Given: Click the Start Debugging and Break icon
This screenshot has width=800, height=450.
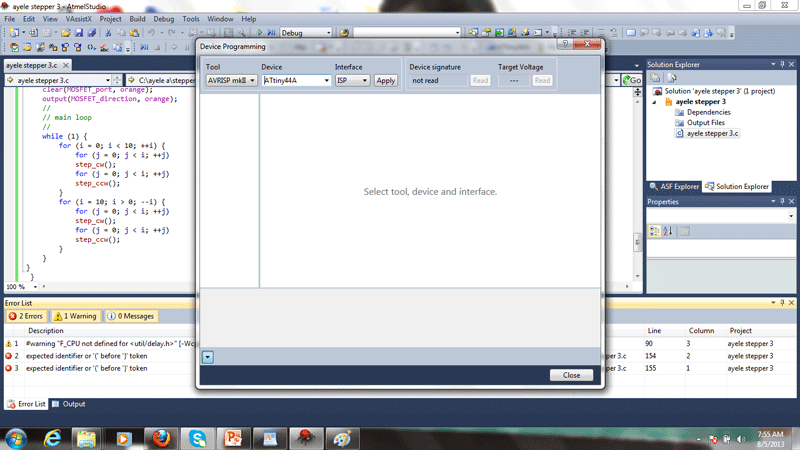Looking at the screenshot, I should (x=271, y=33).
